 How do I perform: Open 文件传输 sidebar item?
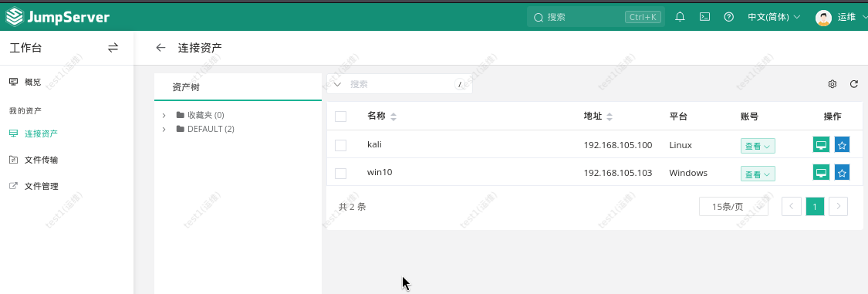[41, 160]
